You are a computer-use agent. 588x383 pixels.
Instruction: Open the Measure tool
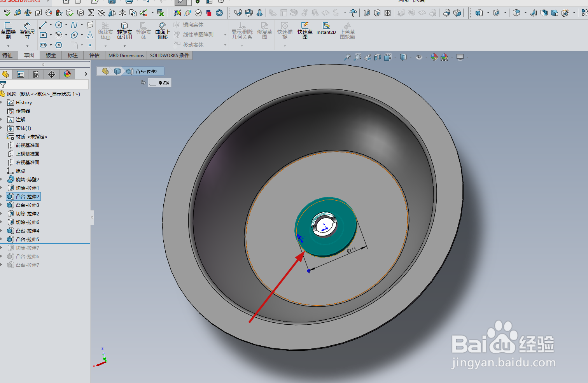17,13
